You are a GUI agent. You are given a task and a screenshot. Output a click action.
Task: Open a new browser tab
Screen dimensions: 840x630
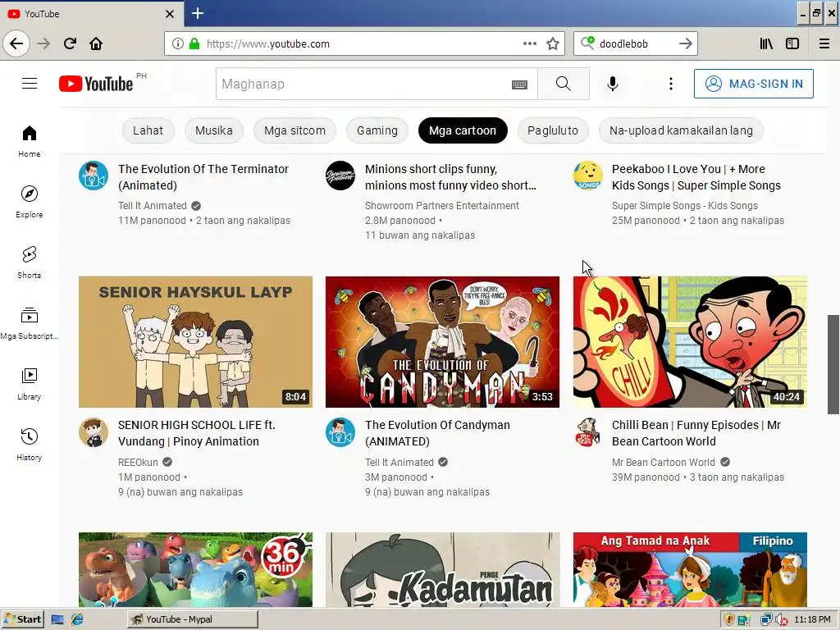(197, 13)
